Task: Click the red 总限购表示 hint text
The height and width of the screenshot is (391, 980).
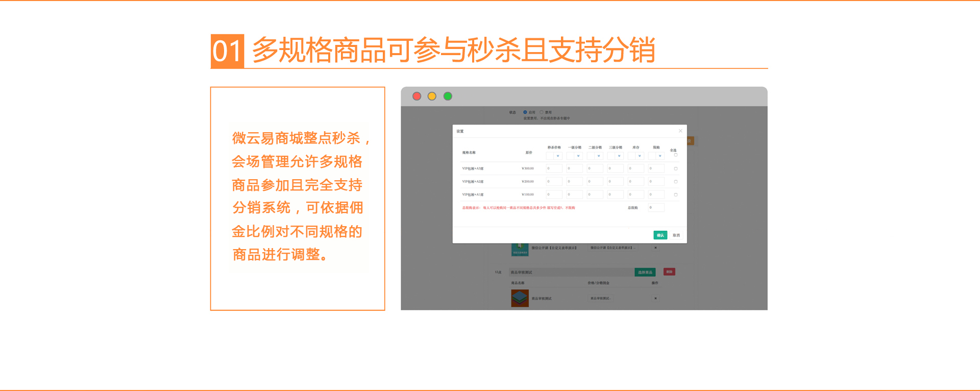Action: click(519, 208)
